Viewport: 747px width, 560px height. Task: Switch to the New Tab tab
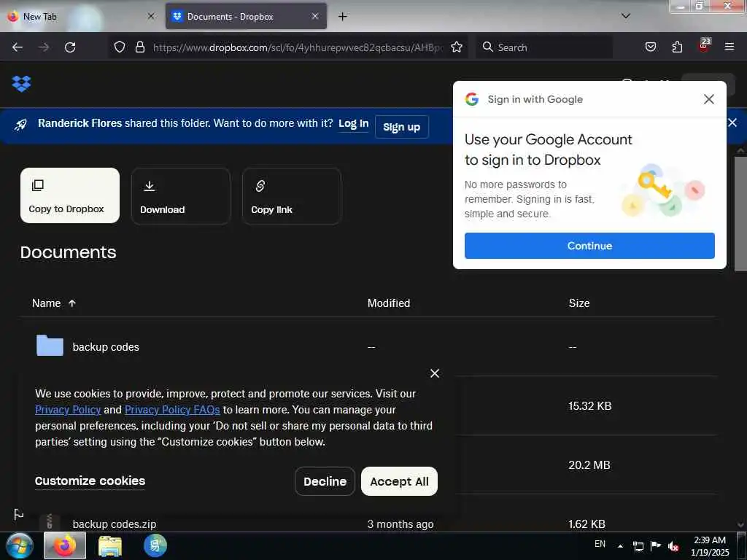click(x=82, y=17)
